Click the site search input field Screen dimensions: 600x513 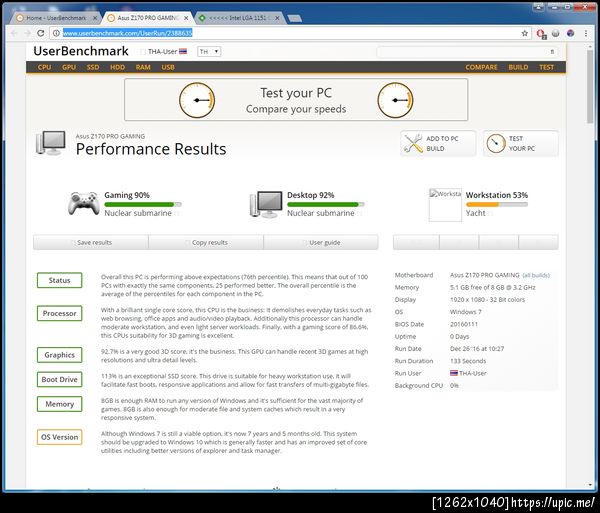(x=466, y=52)
